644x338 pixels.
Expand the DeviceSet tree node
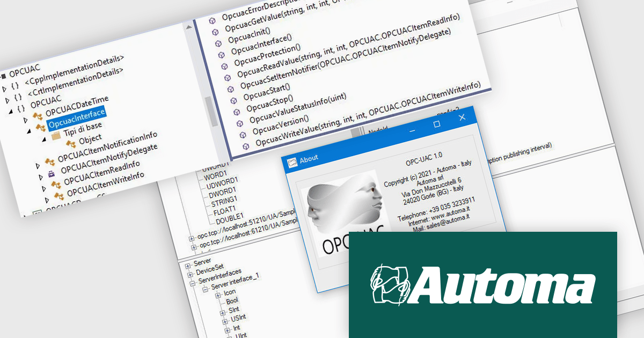click(190, 274)
